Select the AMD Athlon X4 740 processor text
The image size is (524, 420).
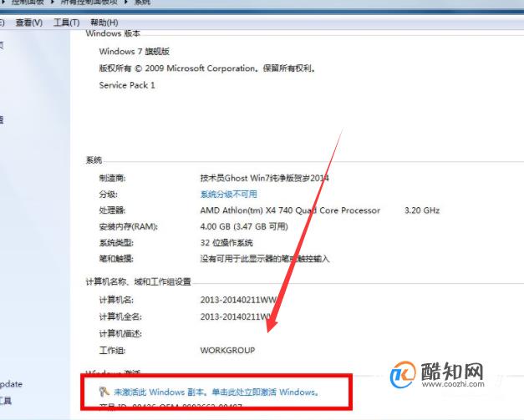[290, 210]
